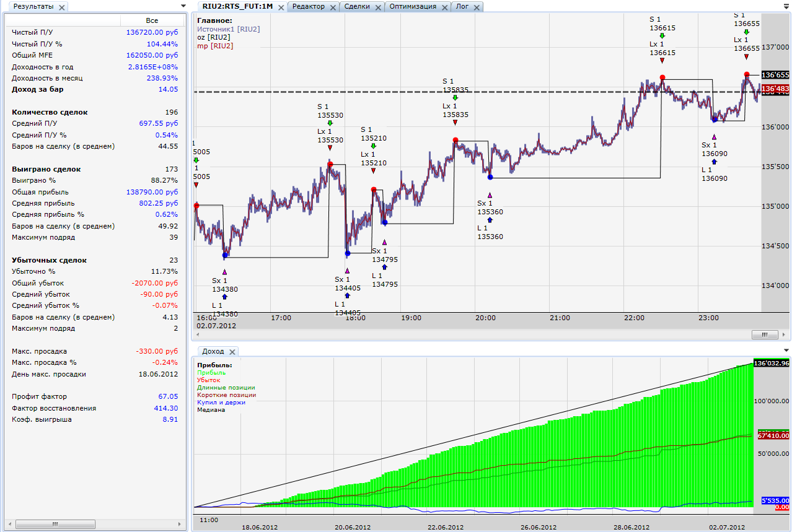Click the red price label 136'483
The height and width of the screenshot is (532, 792).
click(775, 89)
